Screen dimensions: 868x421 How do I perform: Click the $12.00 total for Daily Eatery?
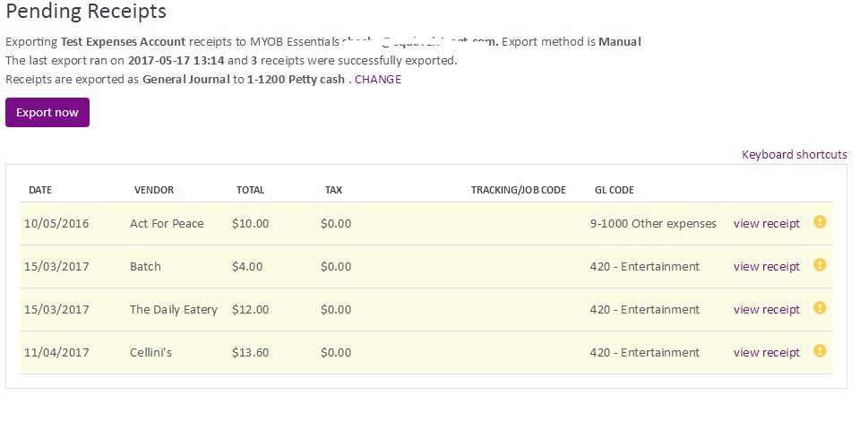[x=250, y=309]
